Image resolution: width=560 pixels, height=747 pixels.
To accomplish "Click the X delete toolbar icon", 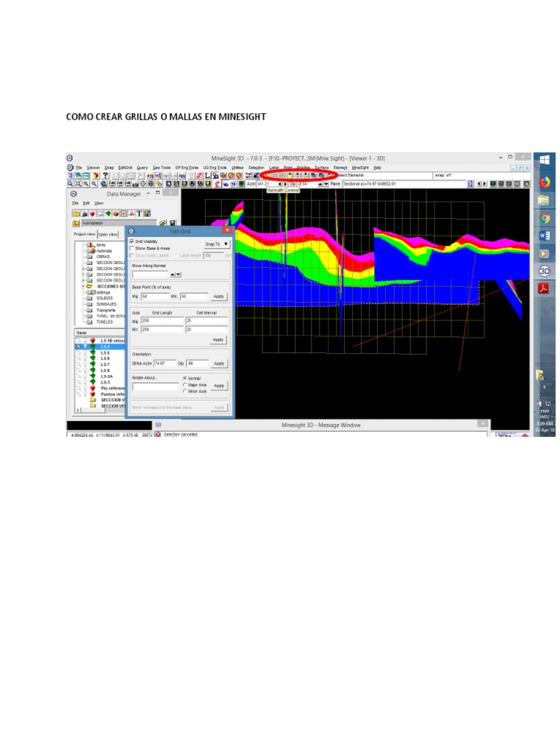I will 141,175.
